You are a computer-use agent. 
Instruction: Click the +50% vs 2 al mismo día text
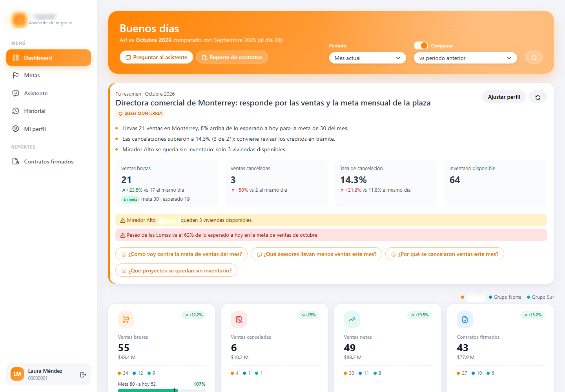(x=259, y=190)
